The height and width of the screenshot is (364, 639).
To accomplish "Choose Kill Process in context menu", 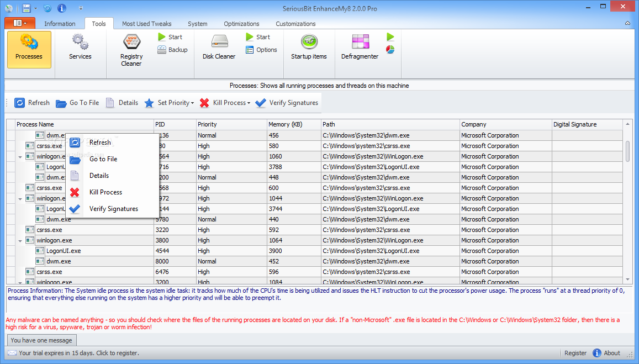I will [112, 192].
